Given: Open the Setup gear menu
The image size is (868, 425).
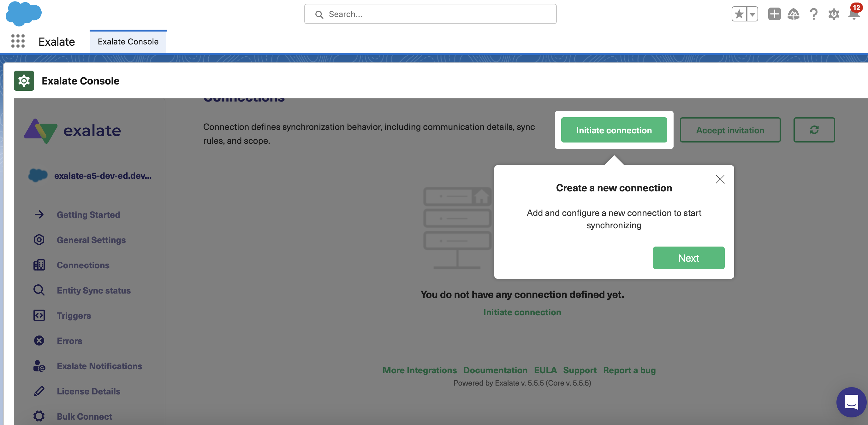Looking at the screenshot, I should pos(834,14).
